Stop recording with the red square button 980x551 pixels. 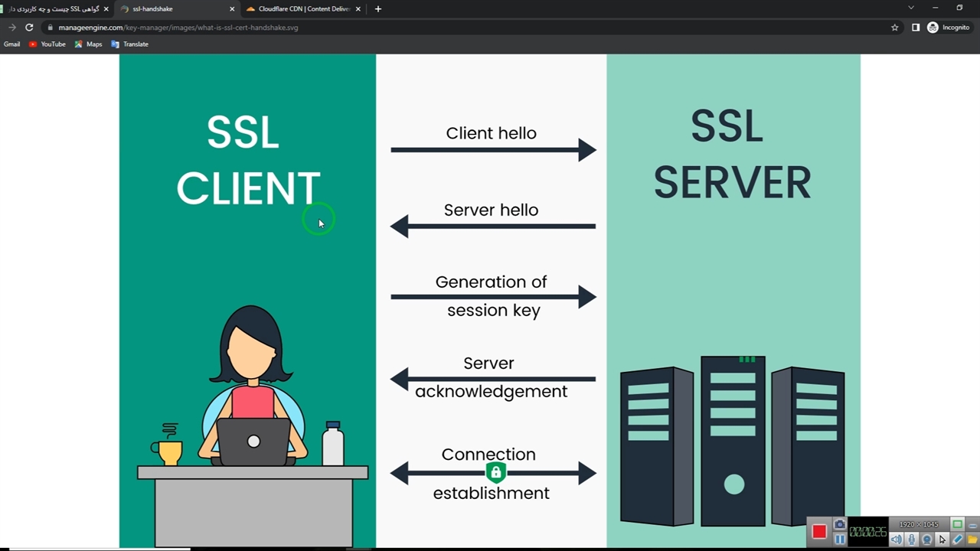819,532
